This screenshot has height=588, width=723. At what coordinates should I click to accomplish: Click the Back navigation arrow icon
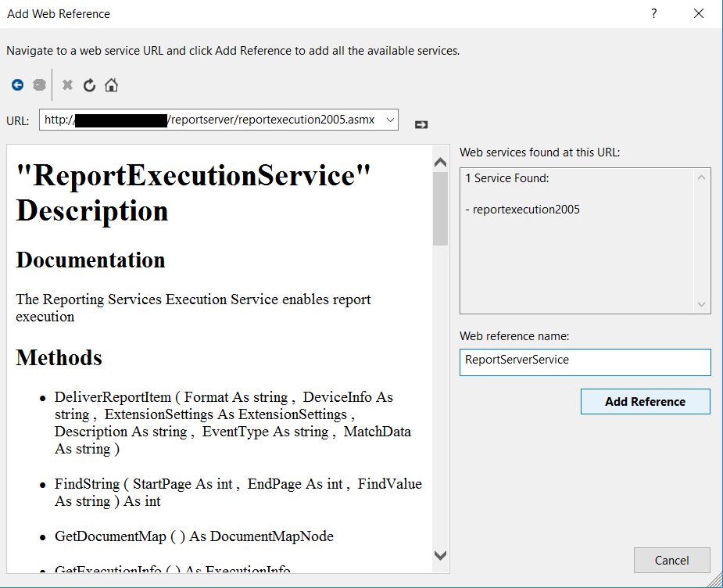click(17, 84)
